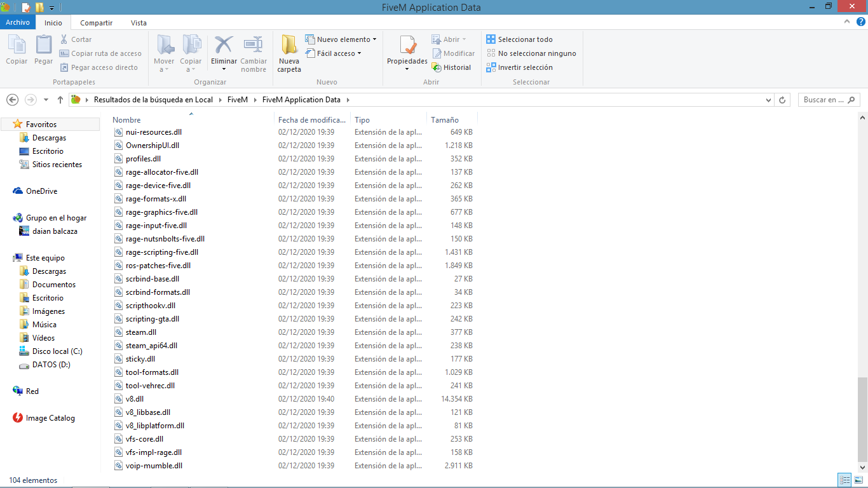868x488 pixels.
Task: Open the Fácil acceso dropdown
Action: (334, 53)
